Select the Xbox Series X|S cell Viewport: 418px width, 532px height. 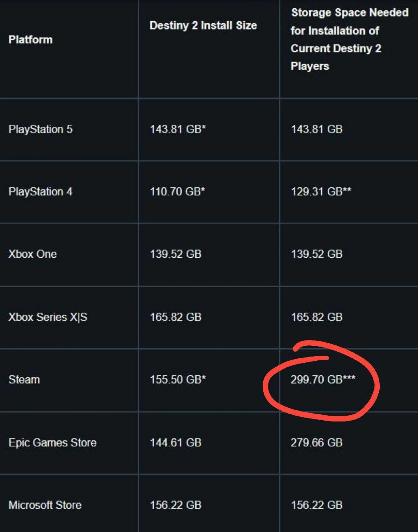coord(48,317)
